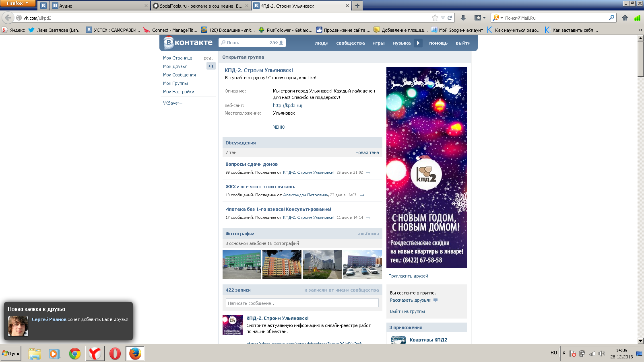Launch Yandex browser from taskbar

point(95,354)
